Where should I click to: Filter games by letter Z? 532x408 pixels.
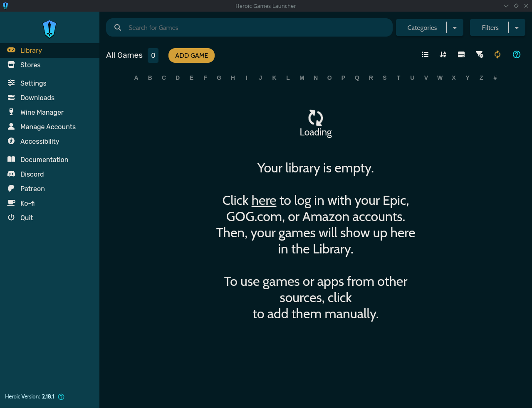481,78
